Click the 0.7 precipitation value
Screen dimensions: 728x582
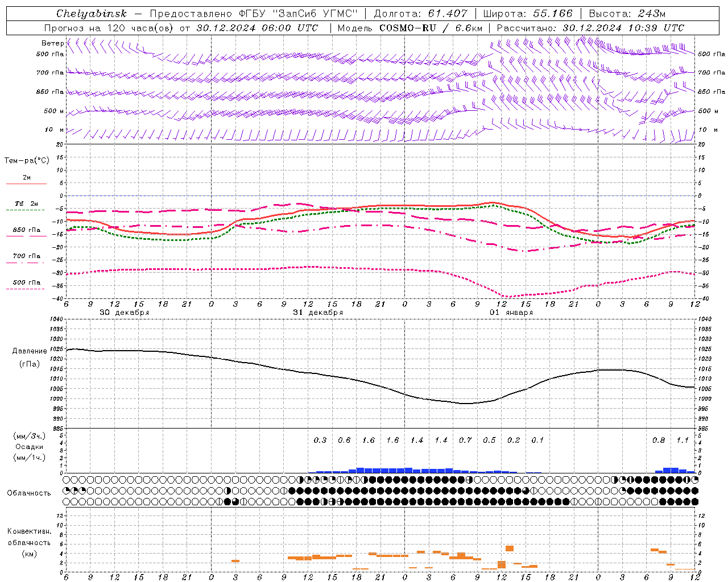click(465, 440)
